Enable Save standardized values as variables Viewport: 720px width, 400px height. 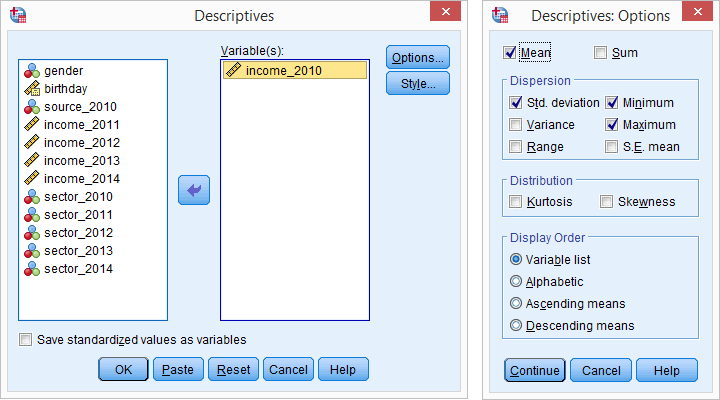[x=25, y=340]
